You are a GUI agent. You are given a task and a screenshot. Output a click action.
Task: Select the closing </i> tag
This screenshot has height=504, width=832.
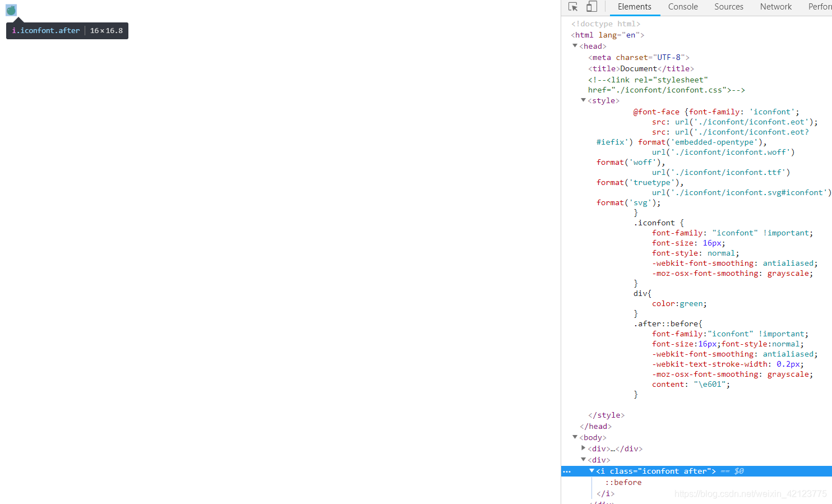[x=605, y=493]
